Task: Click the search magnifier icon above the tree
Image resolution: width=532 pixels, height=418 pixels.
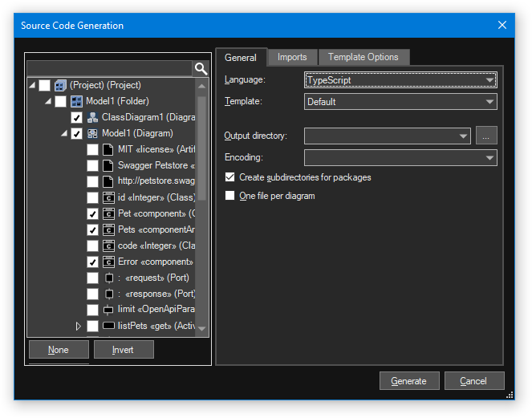Action: click(201, 69)
